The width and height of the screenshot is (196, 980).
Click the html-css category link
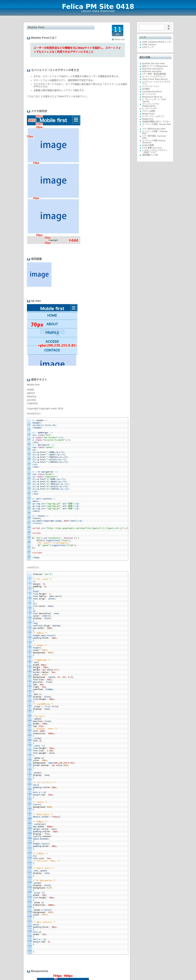[120, 39]
